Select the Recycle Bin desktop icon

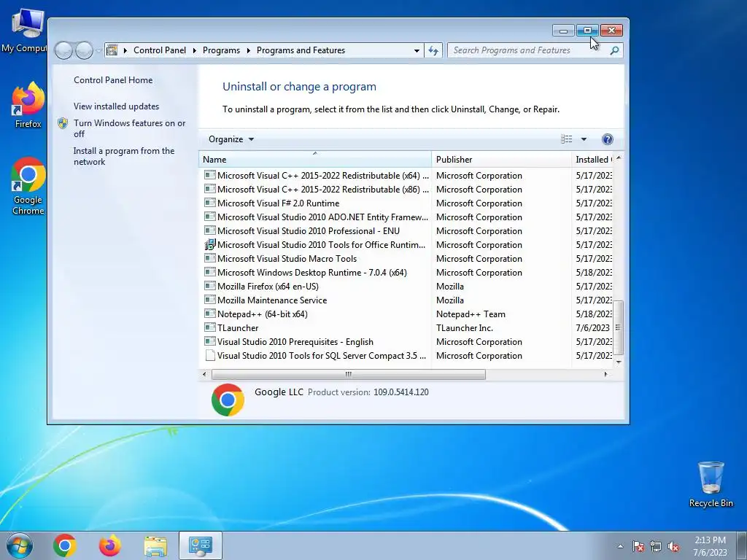pos(711,484)
